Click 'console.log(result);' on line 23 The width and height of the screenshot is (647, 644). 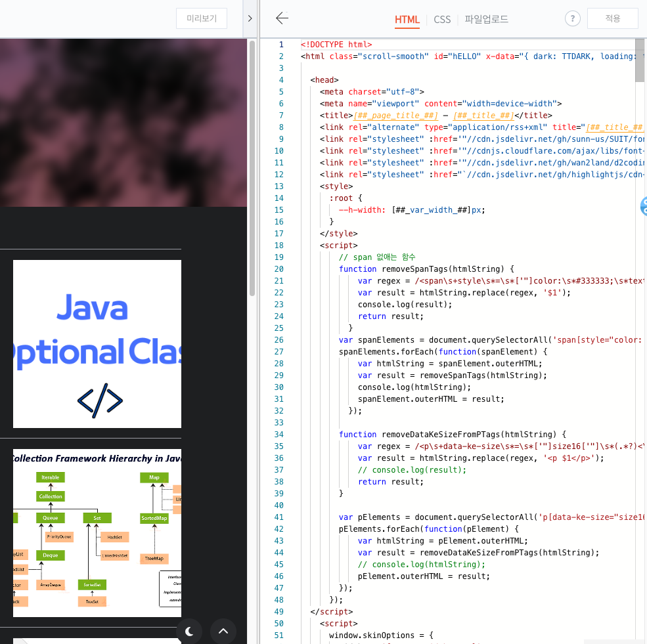pyautogui.click(x=405, y=304)
